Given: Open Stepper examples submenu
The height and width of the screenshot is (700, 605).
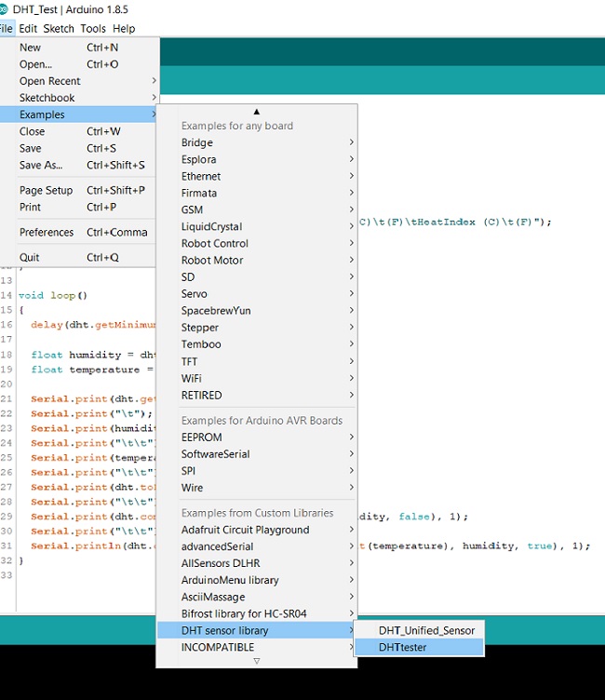Looking at the screenshot, I should tap(257, 328).
